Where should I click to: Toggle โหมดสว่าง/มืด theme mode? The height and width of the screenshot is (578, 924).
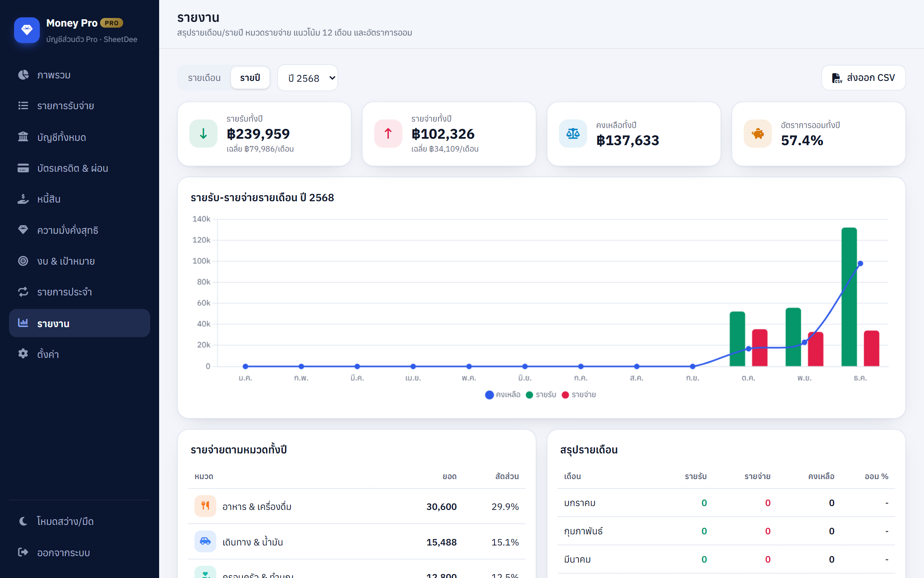coord(80,521)
